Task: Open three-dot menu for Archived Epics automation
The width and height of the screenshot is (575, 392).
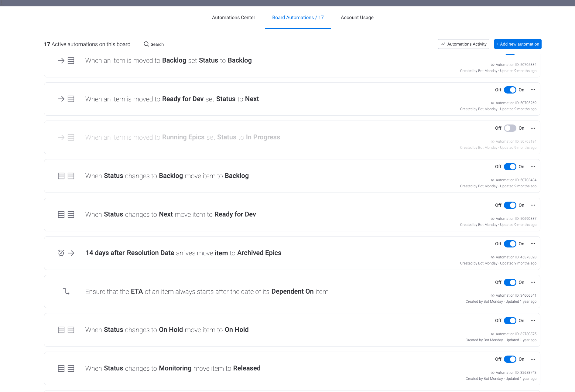Action: pyautogui.click(x=533, y=244)
